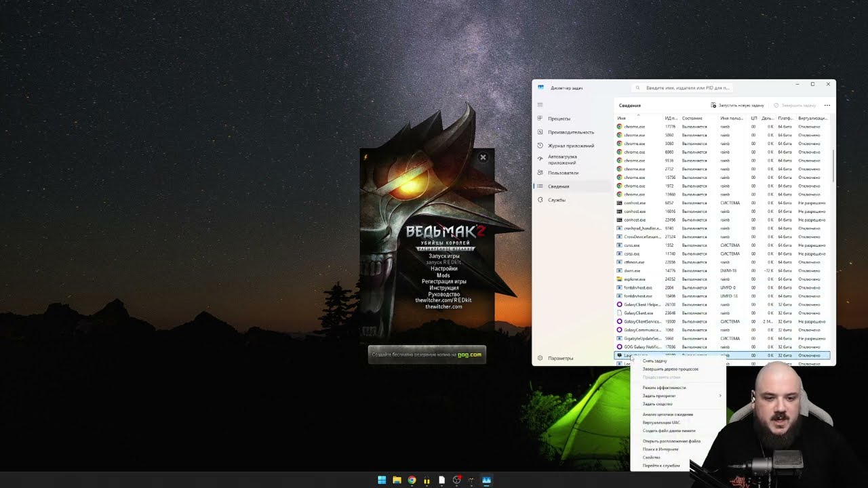Select the CrossDeviceResume process row
This screenshot has height=488, width=868.
tap(722, 237)
